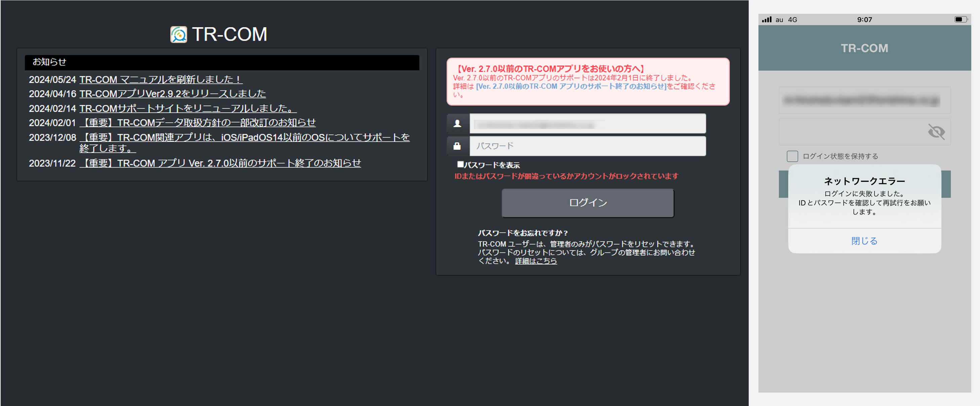
Task: Click the TR-COM logo icon
Action: 179,35
